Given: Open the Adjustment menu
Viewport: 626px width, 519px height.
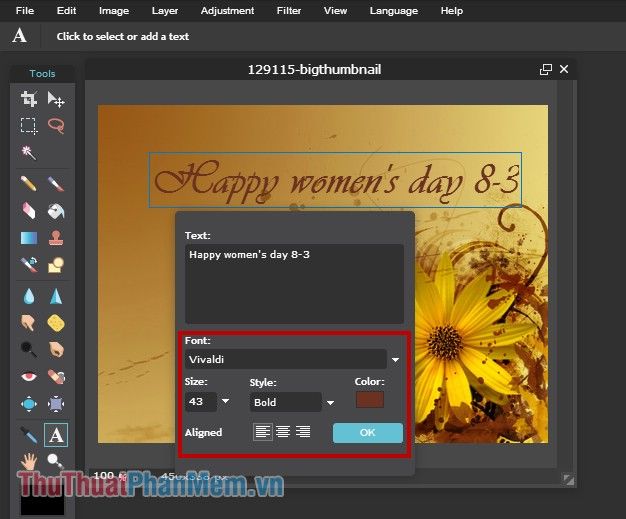Looking at the screenshot, I should (x=227, y=11).
